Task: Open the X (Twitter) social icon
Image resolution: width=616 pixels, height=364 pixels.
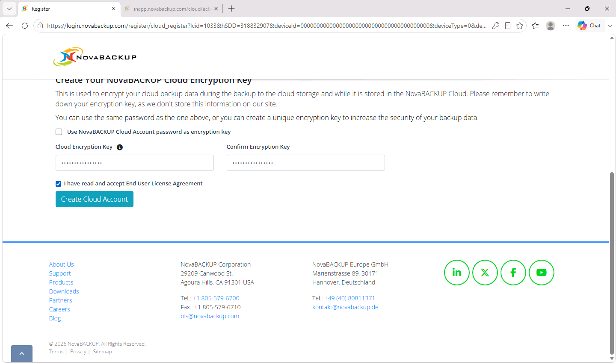Action: 485,273
